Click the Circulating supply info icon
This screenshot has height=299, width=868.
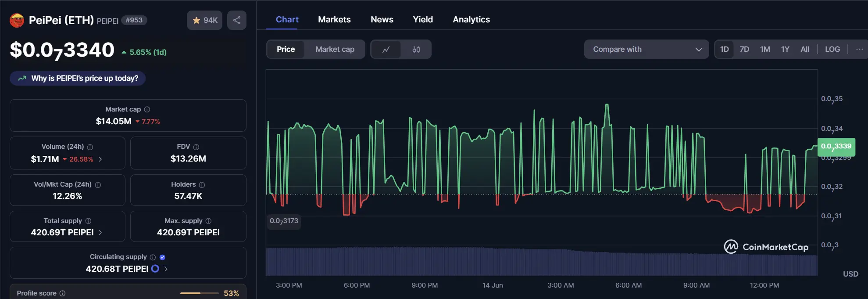click(x=153, y=257)
